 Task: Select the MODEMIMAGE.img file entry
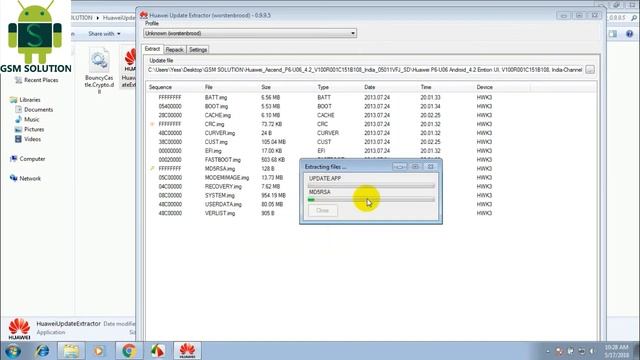(227, 178)
